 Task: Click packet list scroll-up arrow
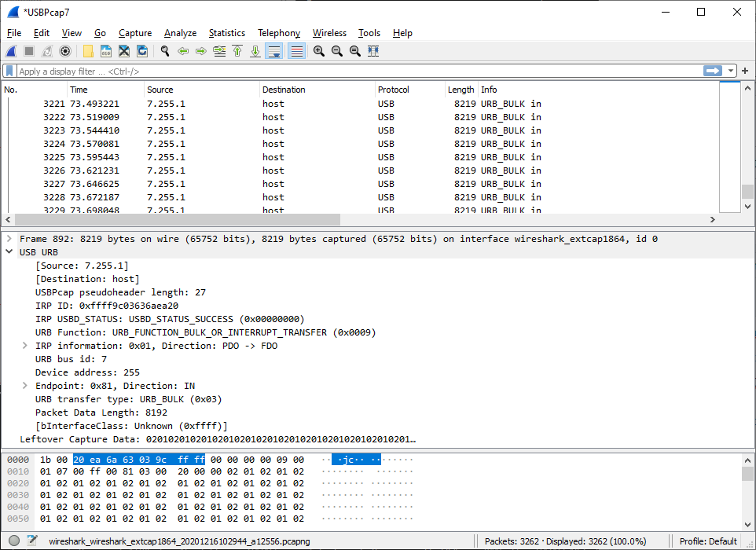(x=747, y=88)
